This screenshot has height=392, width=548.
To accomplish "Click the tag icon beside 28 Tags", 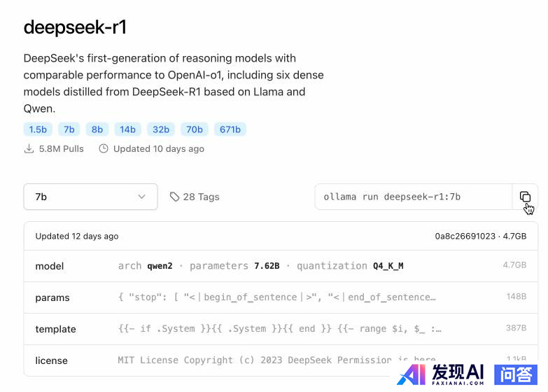I will (x=174, y=197).
